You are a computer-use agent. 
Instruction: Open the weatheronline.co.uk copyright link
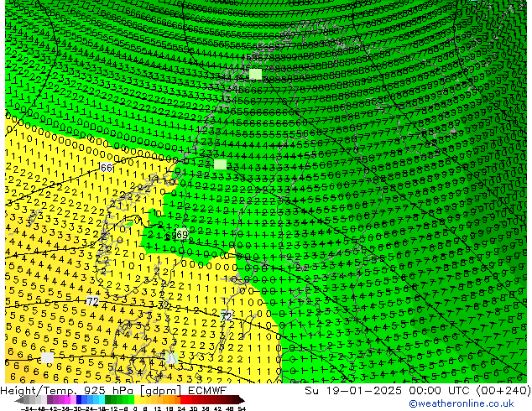point(462,403)
